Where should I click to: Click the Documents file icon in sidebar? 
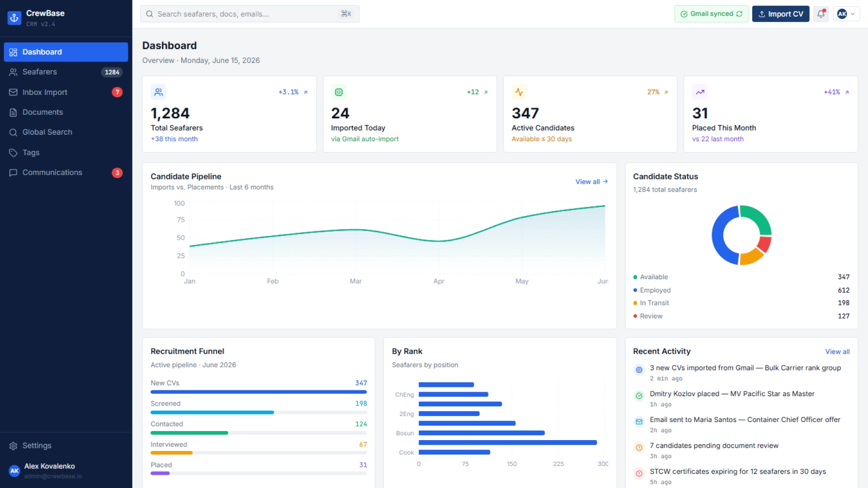[x=13, y=112]
